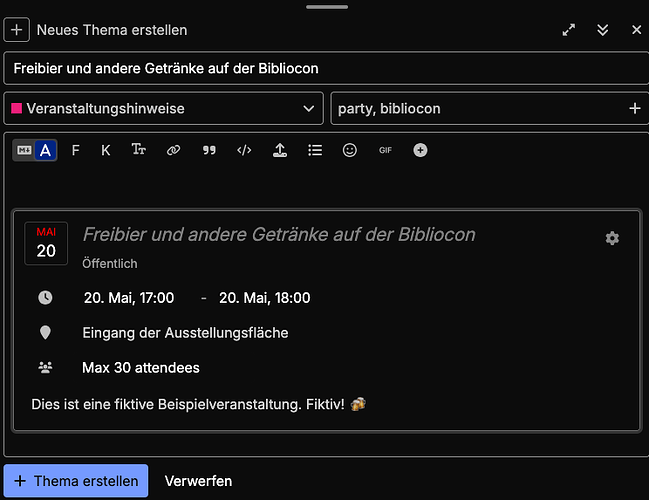Insert a blockquote in the editor

pyautogui.click(x=209, y=150)
